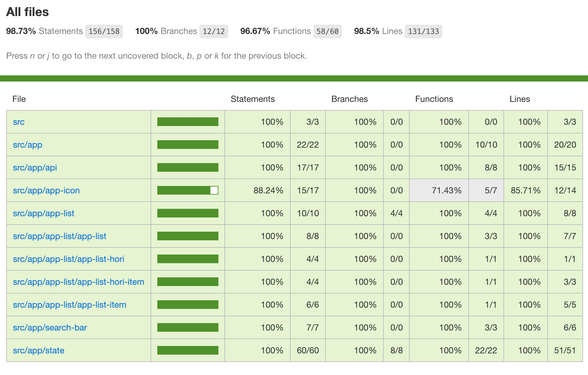Screen dimensions: 588x375
Task: Open the src/app/api coverage link
Action: [35, 168]
